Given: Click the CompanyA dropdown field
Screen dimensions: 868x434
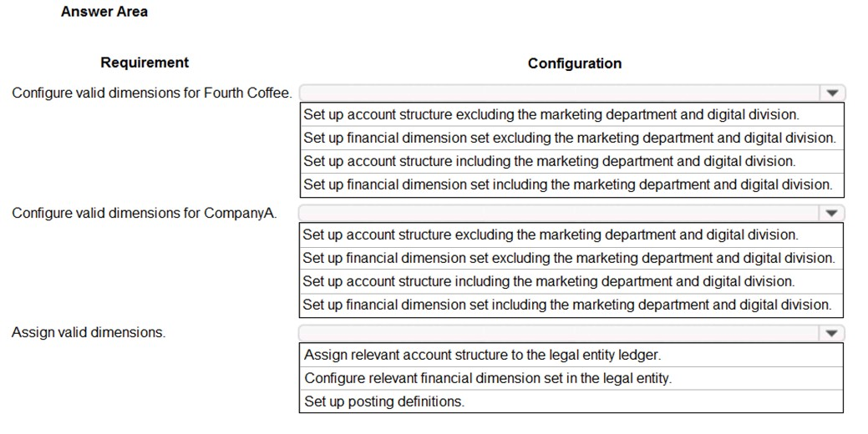Looking at the screenshot, I should 571,213.
